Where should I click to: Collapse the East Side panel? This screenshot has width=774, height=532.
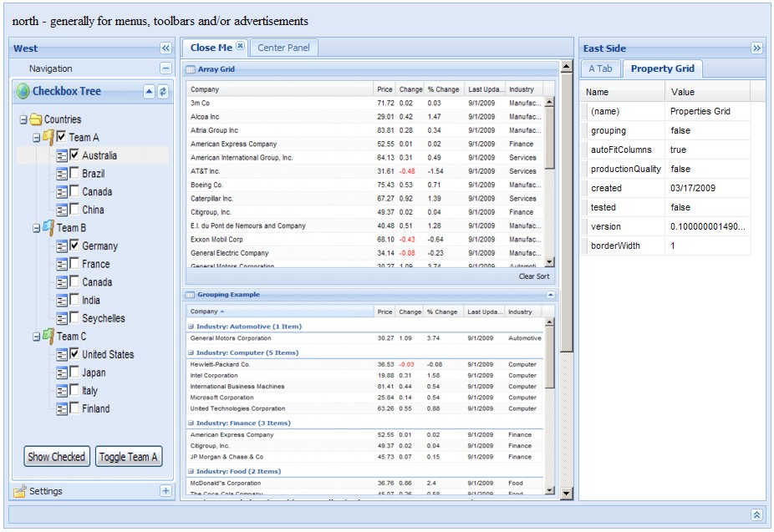[x=756, y=48]
